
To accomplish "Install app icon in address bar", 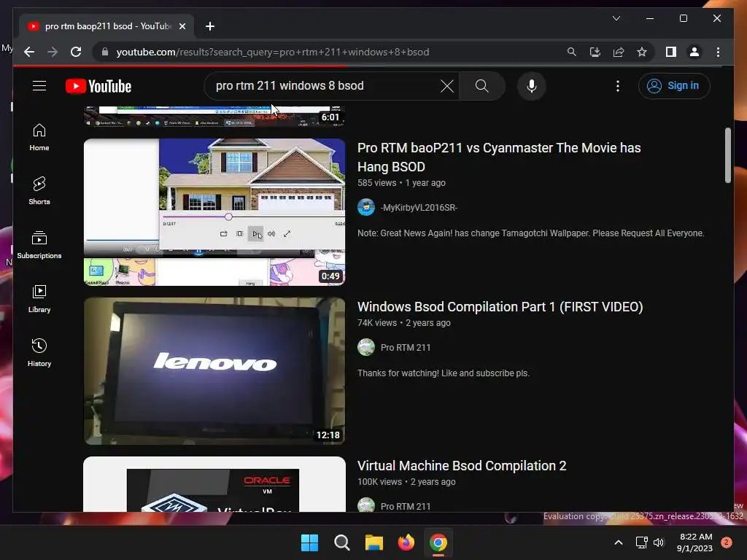I will pos(595,52).
